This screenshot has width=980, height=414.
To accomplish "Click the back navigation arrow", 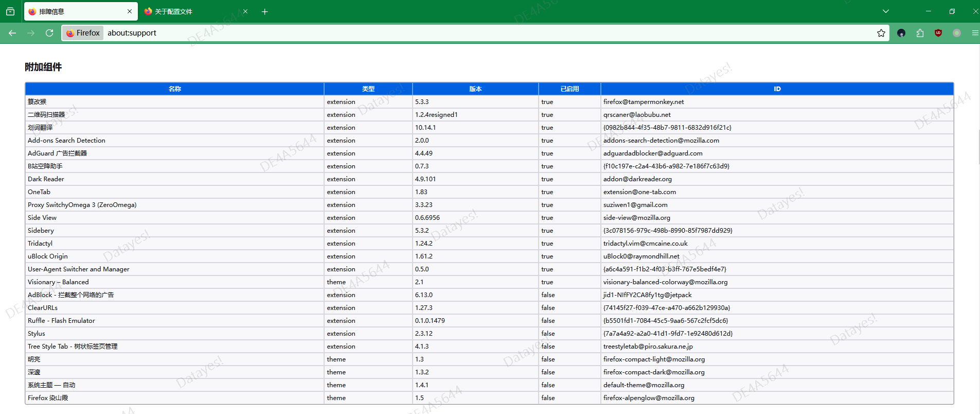I will click(12, 33).
